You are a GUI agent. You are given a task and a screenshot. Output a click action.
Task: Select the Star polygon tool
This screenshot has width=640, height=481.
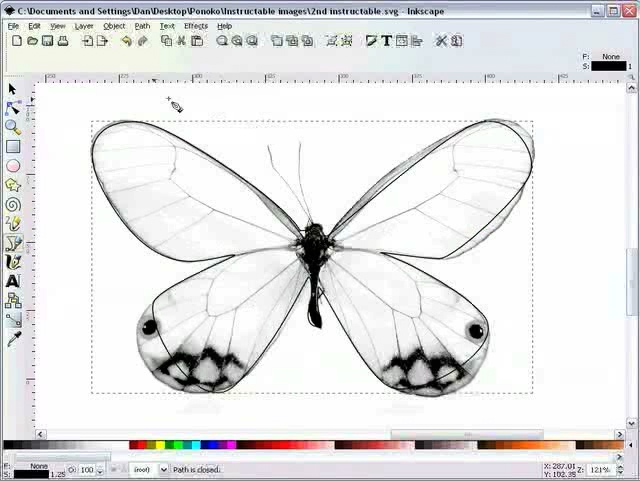pyautogui.click(x=13, y=185)
